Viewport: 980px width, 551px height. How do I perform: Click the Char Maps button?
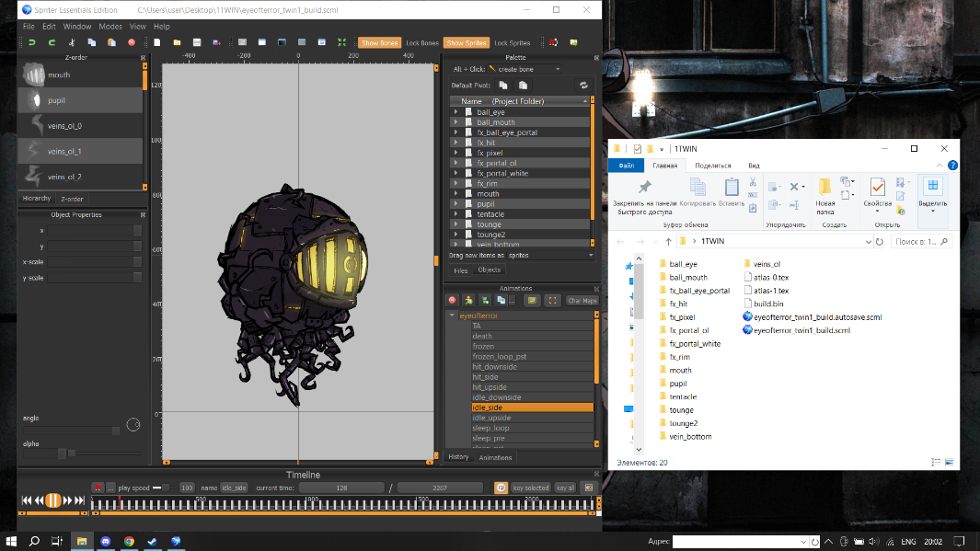[x=582, y=300]
